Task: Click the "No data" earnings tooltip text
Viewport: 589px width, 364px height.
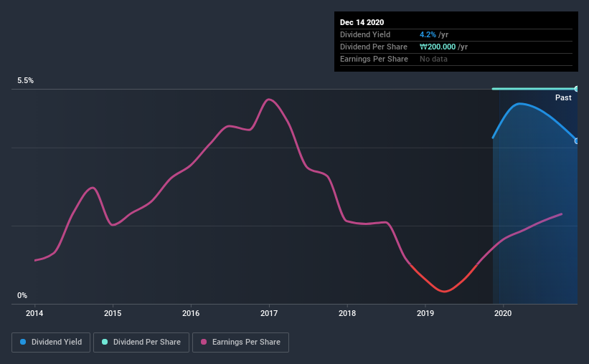Action: coord(433,59)
